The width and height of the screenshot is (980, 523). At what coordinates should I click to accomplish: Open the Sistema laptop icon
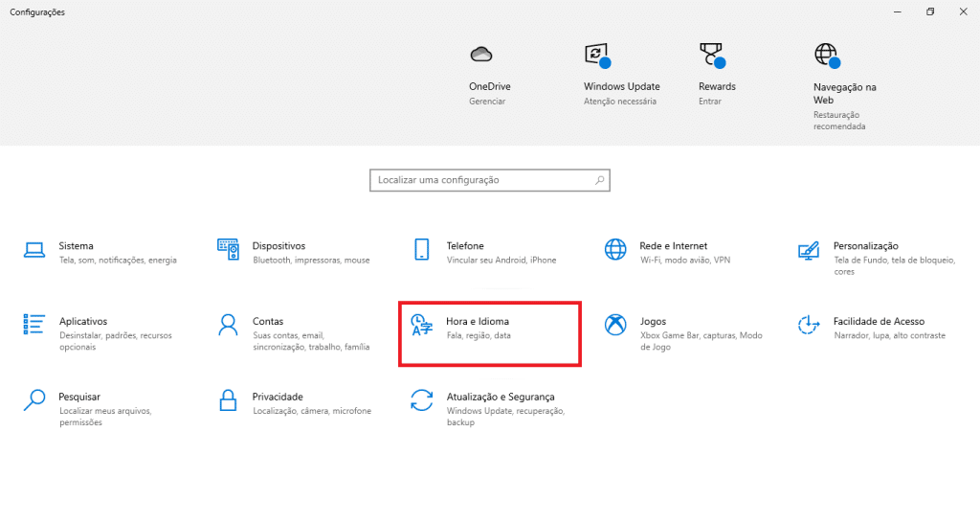34,250
